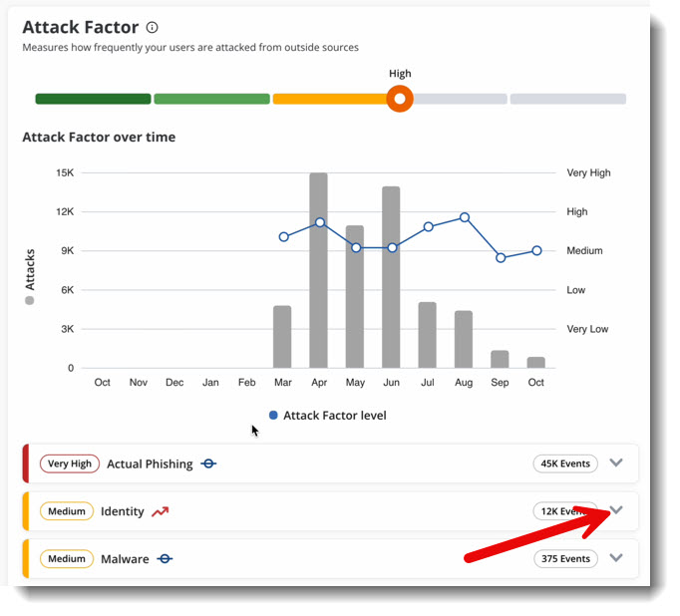Click the October attacks bar

(x=536, y=362)
